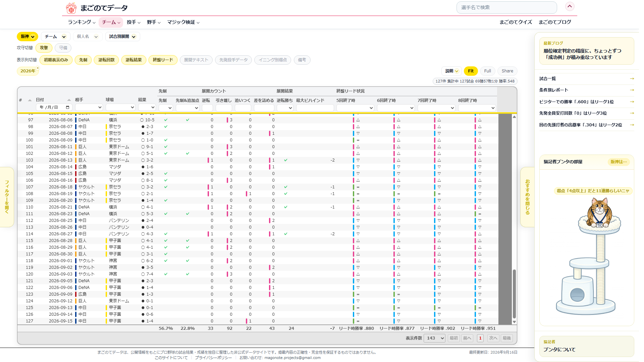Close recommendations via おすすめを閉じる tab
This screenshot has height=362, width=644.
point(527,197)
